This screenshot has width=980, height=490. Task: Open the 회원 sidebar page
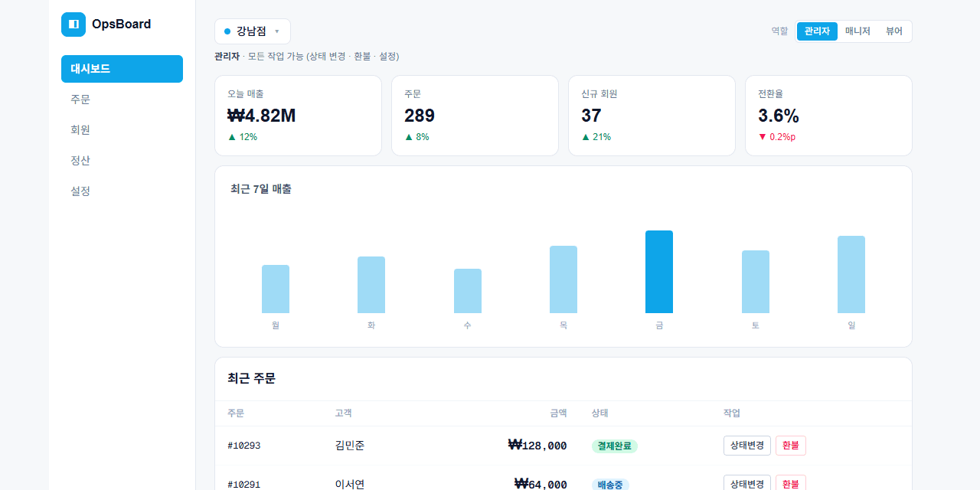click(122, 130)
